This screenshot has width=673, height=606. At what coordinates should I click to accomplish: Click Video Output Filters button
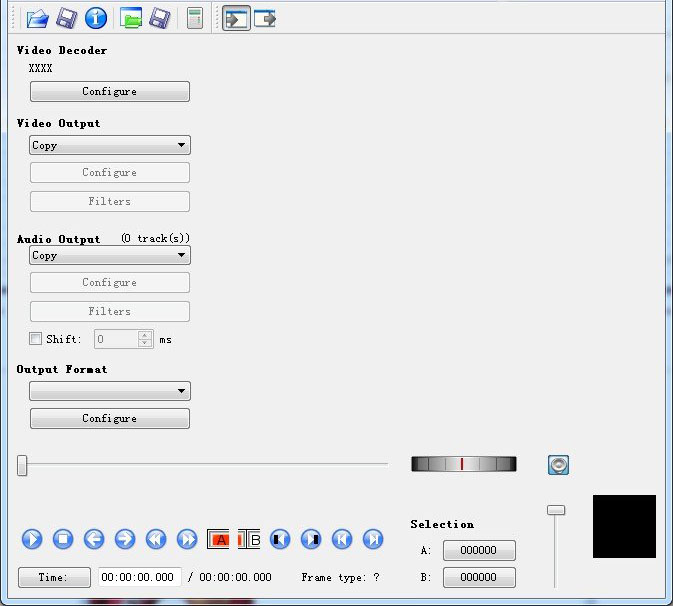tap(110, 201)
